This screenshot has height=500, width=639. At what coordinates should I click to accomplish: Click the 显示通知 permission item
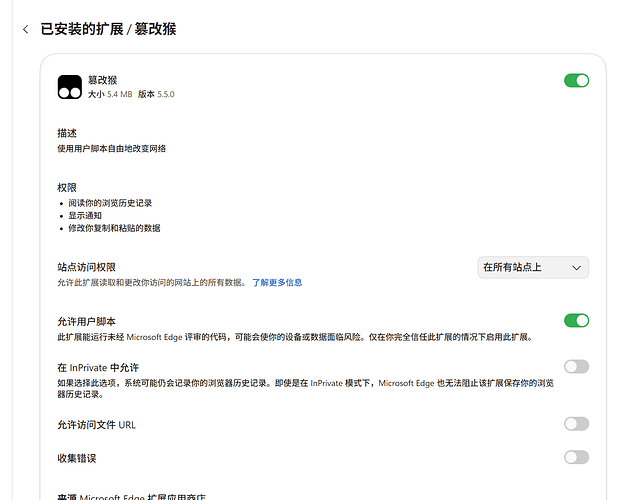click(x=85, y=216)
